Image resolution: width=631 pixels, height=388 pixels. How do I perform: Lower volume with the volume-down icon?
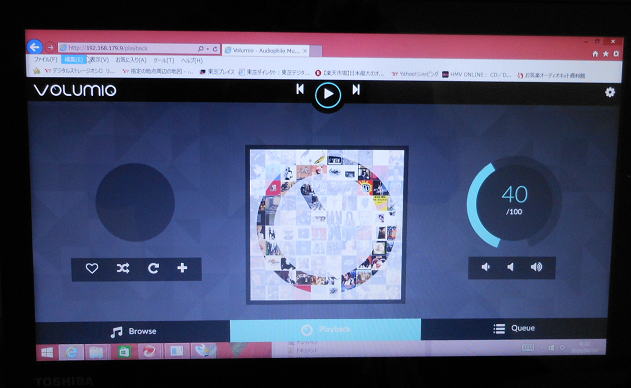coord(510,267)
